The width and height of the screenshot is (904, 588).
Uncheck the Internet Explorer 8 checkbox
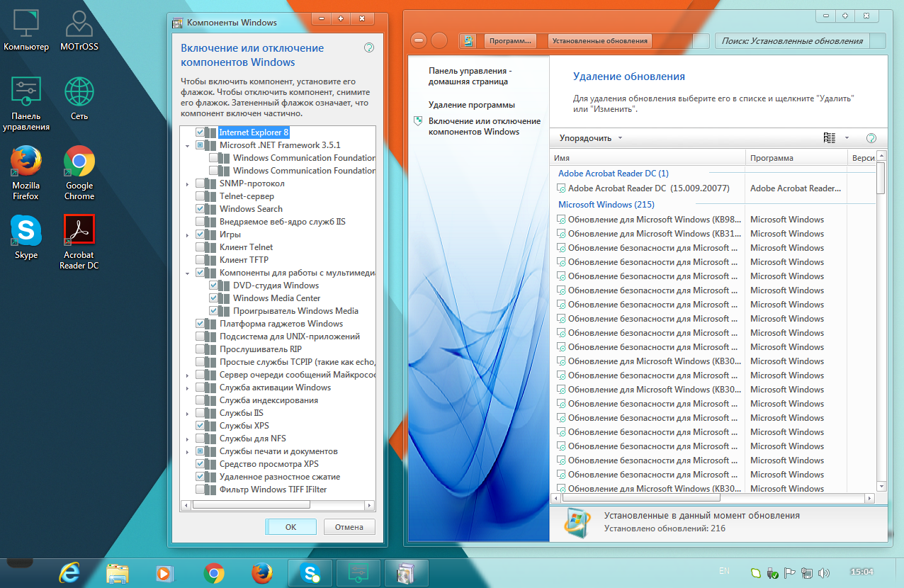tap(200, 132)
